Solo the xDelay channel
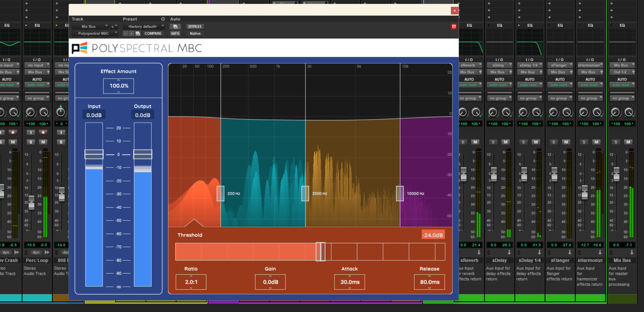 493,142
